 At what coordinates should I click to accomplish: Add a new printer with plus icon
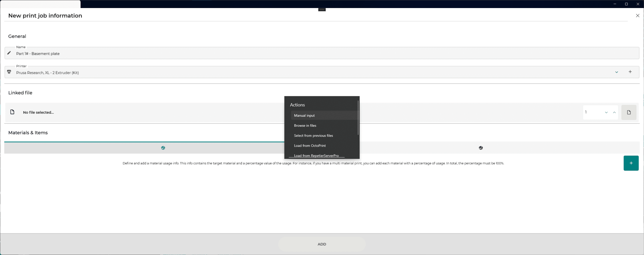click(x=630, y=72)
